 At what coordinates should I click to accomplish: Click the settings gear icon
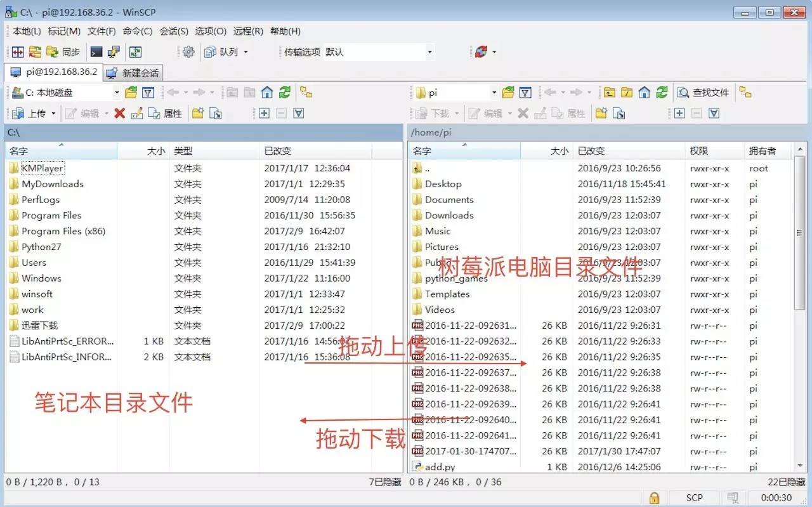pos(188,52)
